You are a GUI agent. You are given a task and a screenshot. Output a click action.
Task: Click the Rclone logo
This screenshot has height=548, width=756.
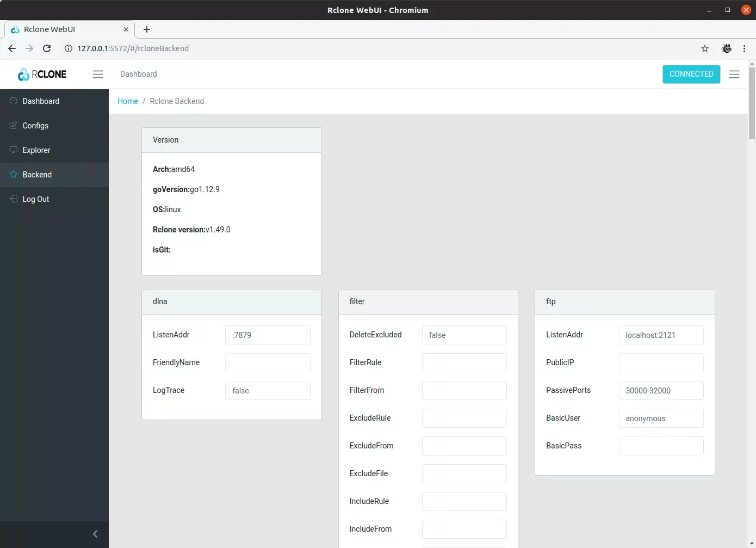(42, 73)
